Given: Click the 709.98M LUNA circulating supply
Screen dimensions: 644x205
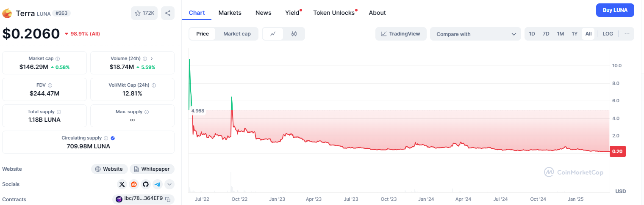Looking at the screenshot, I should [89, 146].
